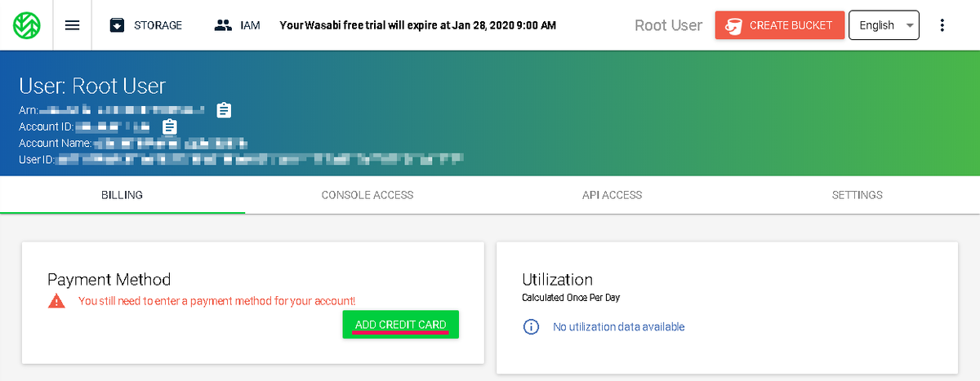Viewport: 980px width, 381px height.
Task: Click the Create Bucket button
Action: 778,25
